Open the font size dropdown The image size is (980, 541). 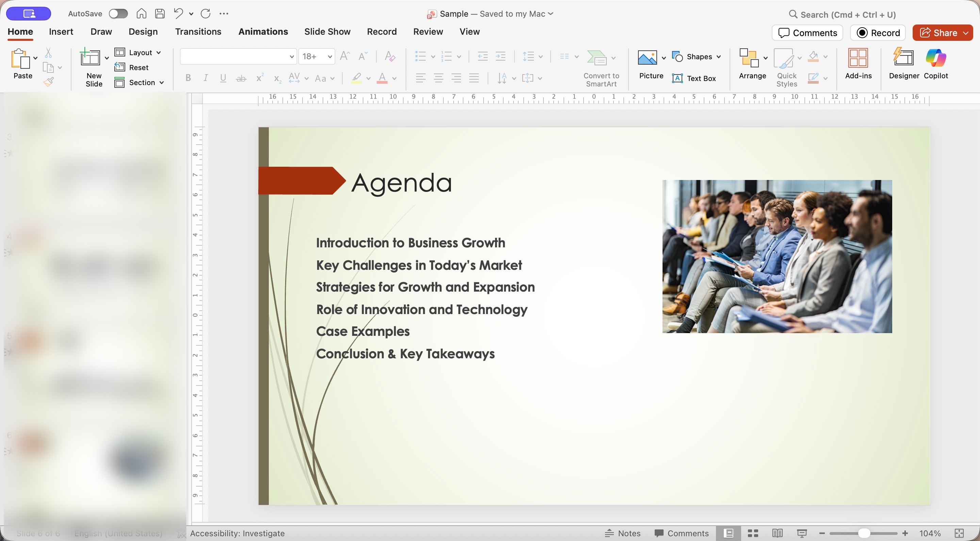click(x=330, y=57)
